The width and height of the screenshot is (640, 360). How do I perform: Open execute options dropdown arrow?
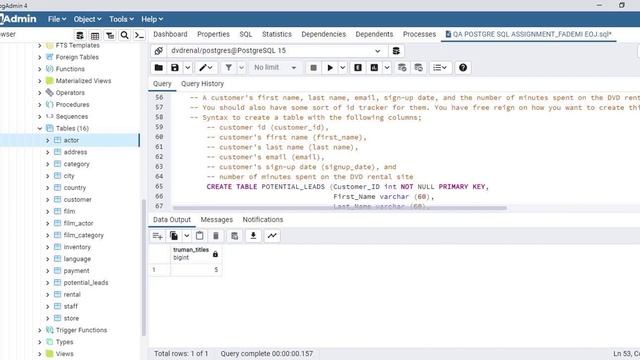tap(342, 68)
